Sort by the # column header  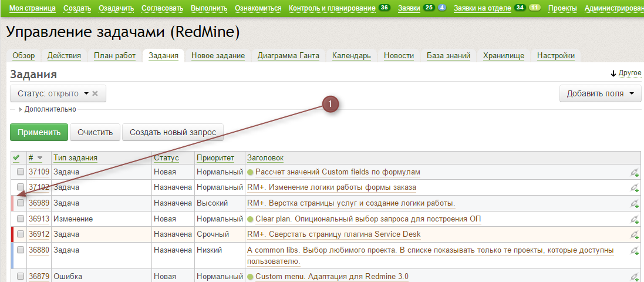(31, 158)
